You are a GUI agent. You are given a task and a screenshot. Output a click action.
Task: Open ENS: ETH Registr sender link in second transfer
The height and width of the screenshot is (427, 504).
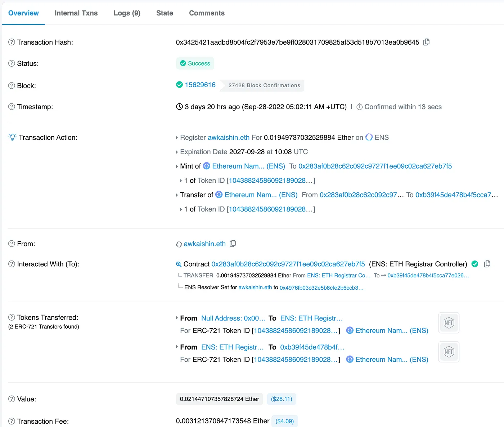pos(233,347)
